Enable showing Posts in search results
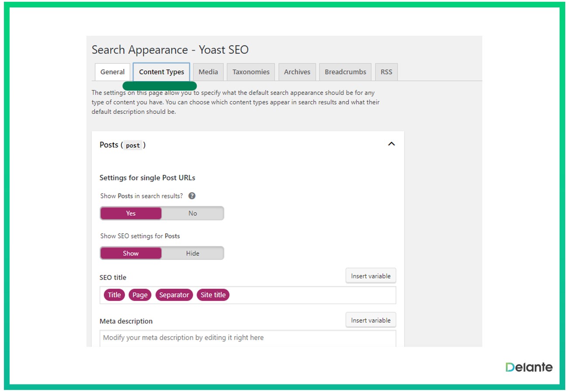567x392 pixels. tap(131, 213)
